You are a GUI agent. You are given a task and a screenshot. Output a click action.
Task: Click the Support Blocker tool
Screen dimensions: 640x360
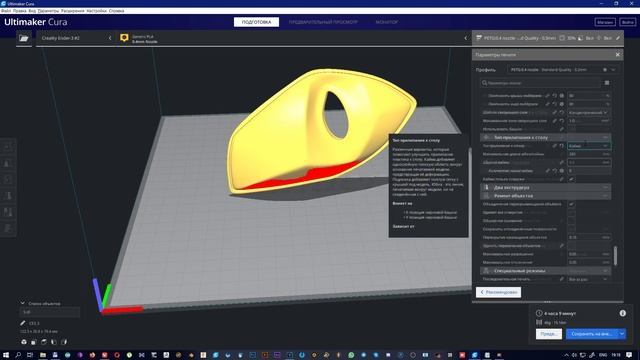pos(8,228)
